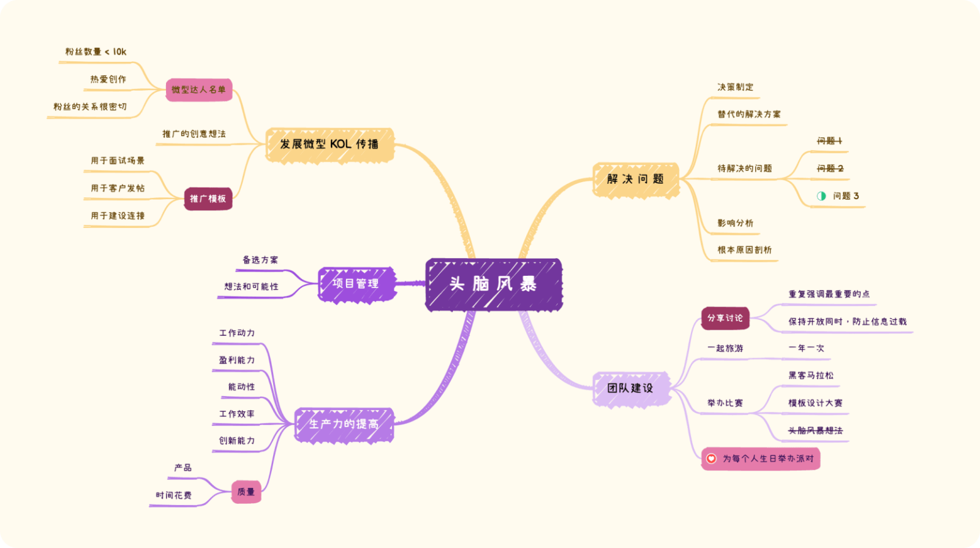
Task: Select the 为每个人生日举办派对 node
Action: (761, 459)
